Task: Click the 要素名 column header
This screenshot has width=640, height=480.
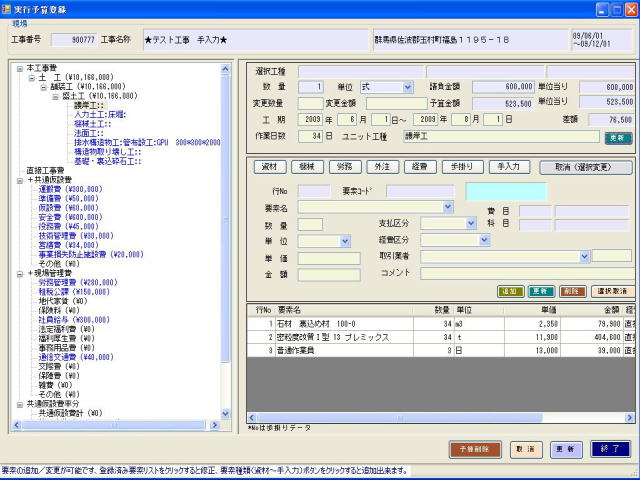Action: coord(344,310)
